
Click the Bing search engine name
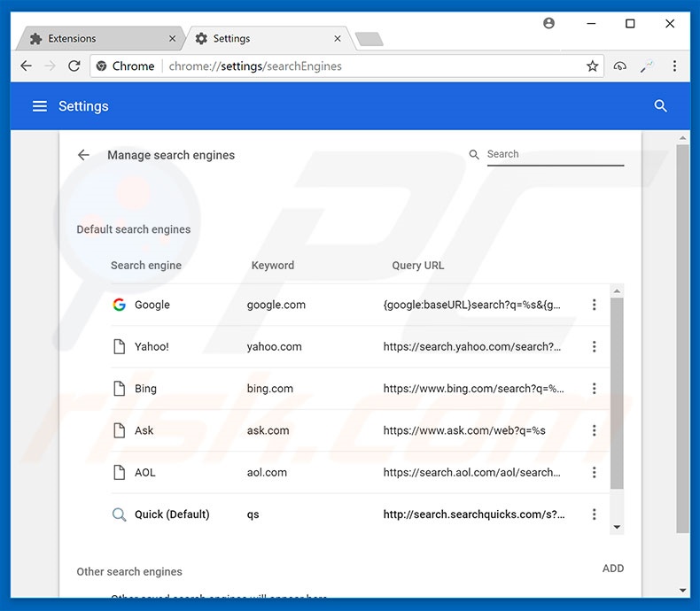(145, 389)
